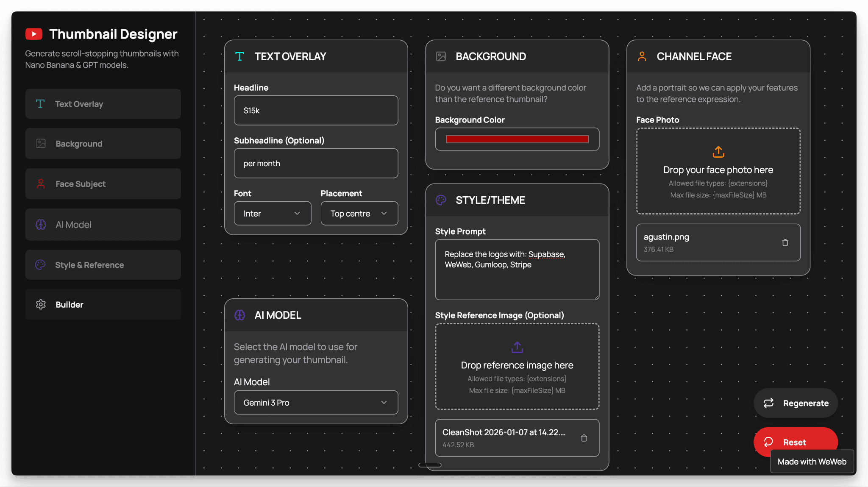The height and width of the screenshot is (487, 868).
Task: Open Builder via the gear icon
Action: tap(40, 304)
